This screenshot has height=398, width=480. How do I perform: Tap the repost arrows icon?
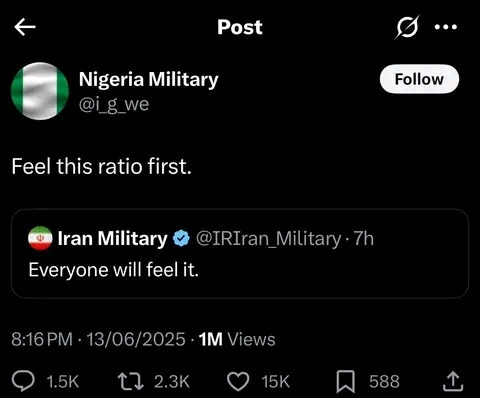click(x=131, y=381)
